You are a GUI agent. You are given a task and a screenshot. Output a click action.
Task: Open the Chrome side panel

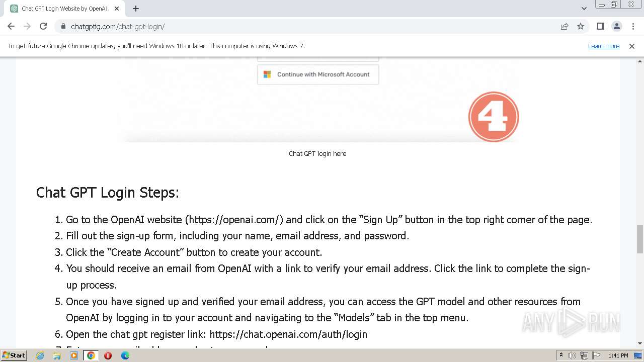(600, 26)
